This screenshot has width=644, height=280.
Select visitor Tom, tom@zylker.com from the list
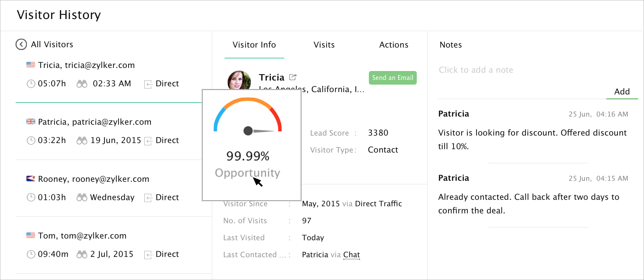82,236
